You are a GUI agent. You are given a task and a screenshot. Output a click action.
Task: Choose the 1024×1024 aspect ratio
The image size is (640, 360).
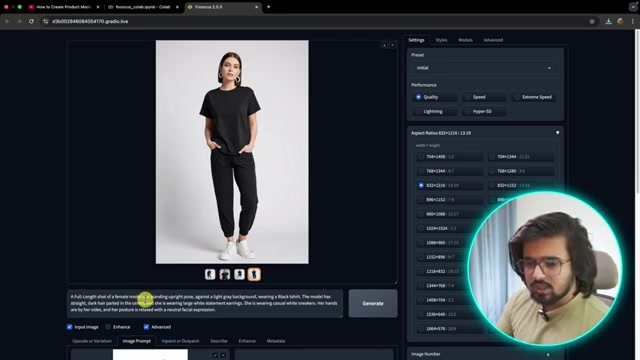(x=449, y=228)
